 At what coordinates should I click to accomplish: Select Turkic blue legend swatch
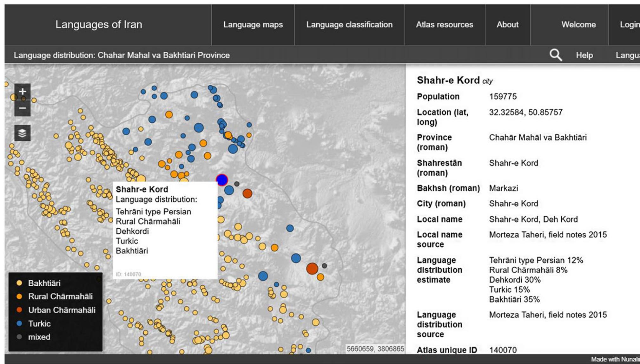click(x=19, y=323)
